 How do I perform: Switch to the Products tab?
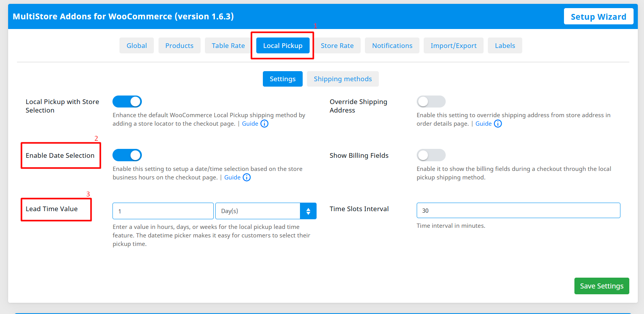click(179, 46)
